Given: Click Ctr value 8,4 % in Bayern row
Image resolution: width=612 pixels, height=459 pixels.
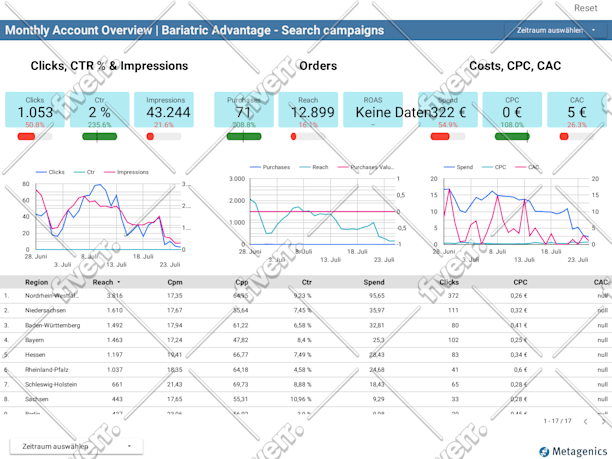Looking at the screenshot, I should (x=304, y=340).
